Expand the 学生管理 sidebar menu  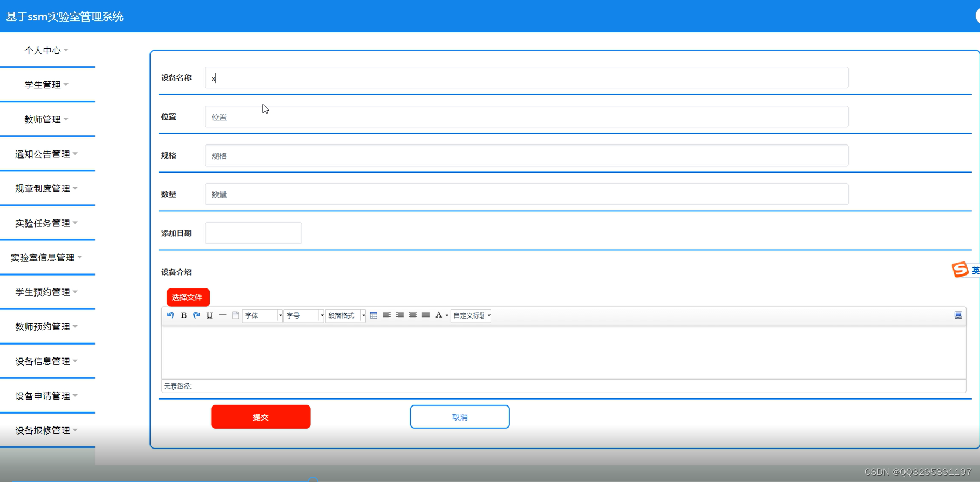(x=46, y=85)
